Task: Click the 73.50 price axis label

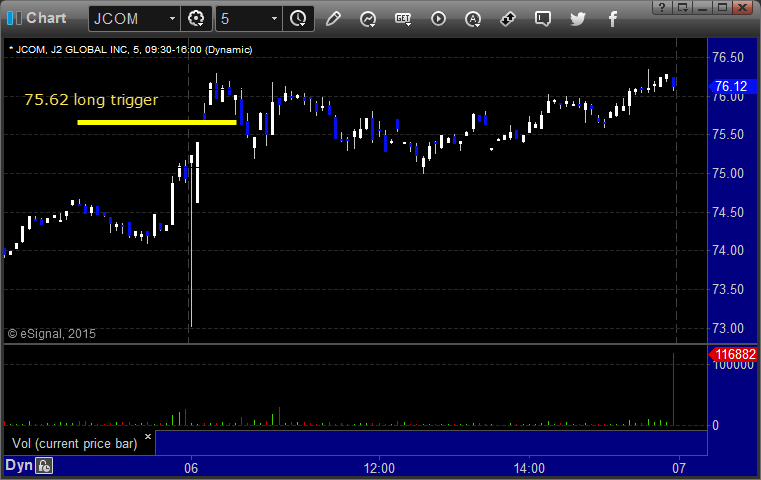Action: 728,289
